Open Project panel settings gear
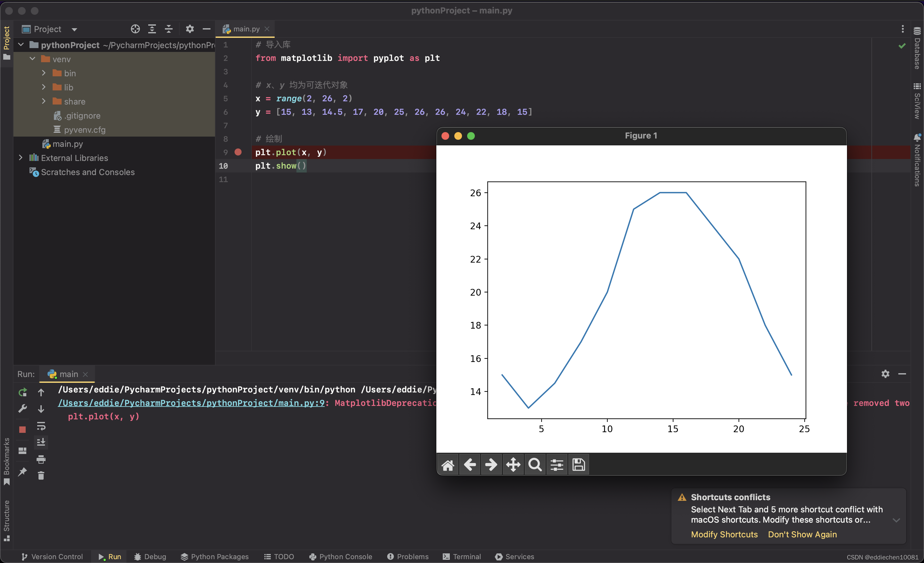The image size is (924, 563). [190, 29]
